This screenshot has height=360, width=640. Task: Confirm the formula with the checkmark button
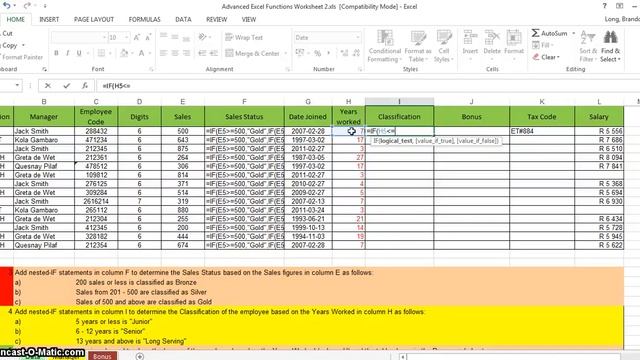point(67,86)
